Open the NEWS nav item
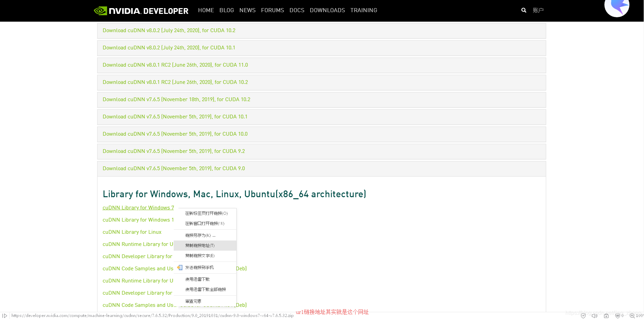Screen dimensions: 644x319 click(248, 10)
